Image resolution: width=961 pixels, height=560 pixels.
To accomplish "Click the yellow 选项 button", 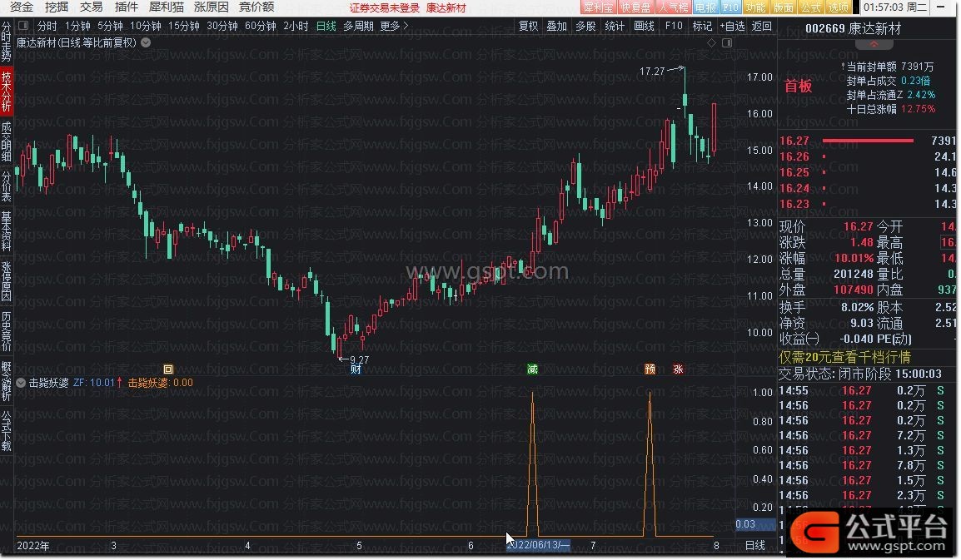I will click(839, 7).
